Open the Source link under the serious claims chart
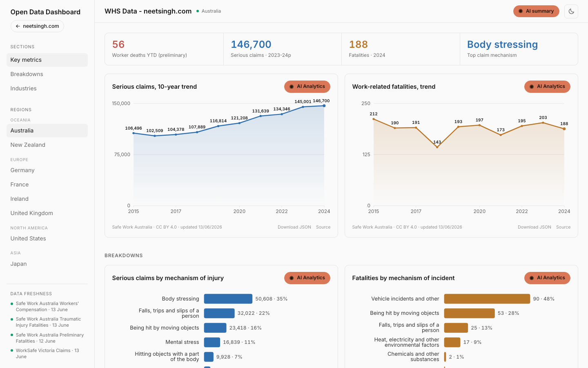 click(323, 227)
